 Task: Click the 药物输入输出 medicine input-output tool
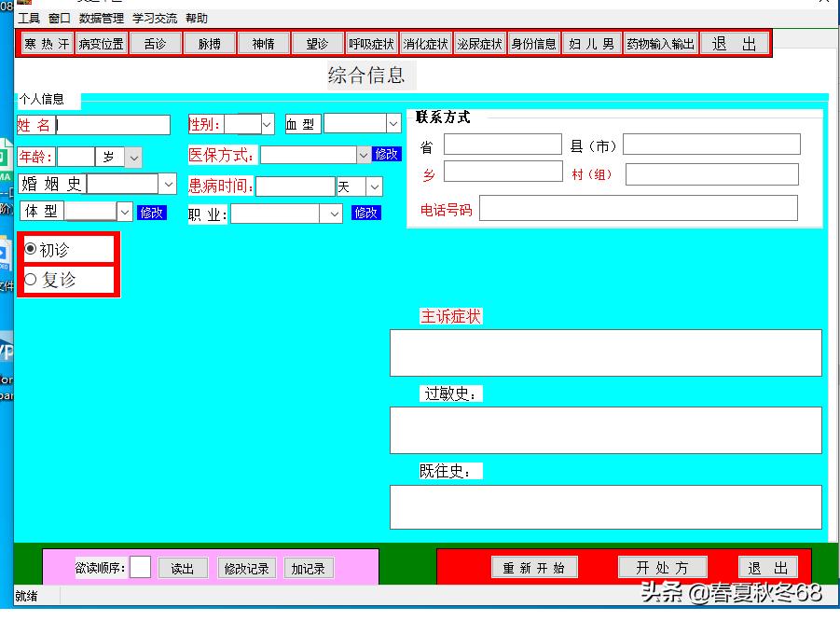coord(660,42)
